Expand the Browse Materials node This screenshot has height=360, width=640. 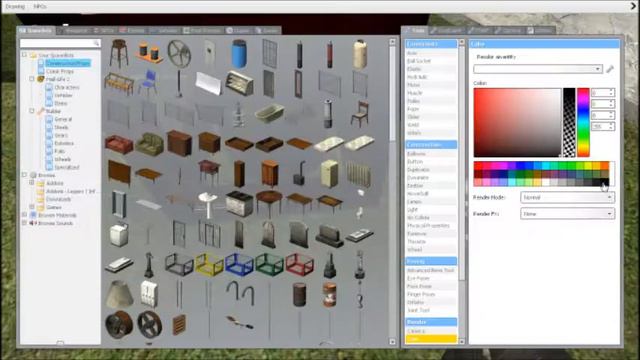point(24,215)
